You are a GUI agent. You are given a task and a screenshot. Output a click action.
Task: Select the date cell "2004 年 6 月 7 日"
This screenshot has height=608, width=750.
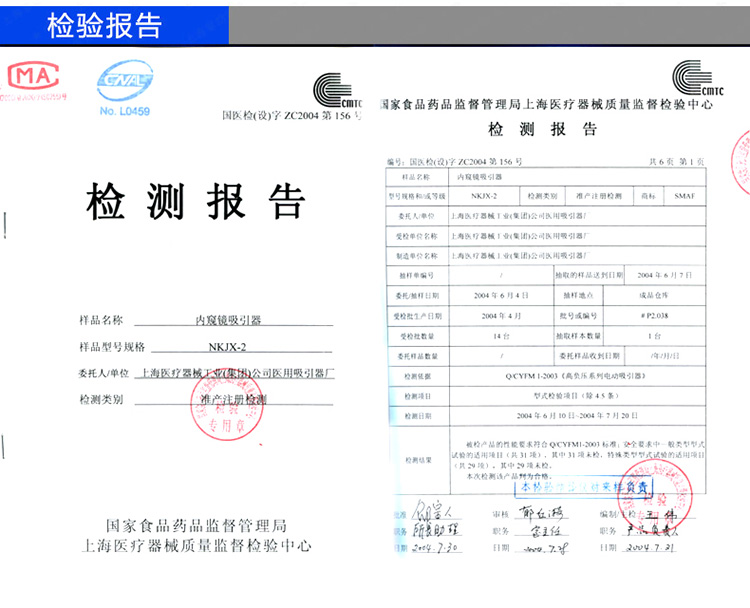point(664,275)
